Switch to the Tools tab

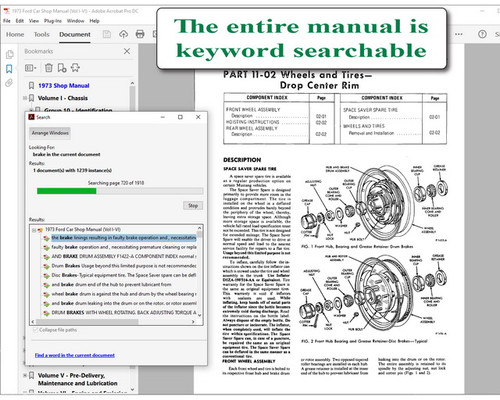pos(41,34)
